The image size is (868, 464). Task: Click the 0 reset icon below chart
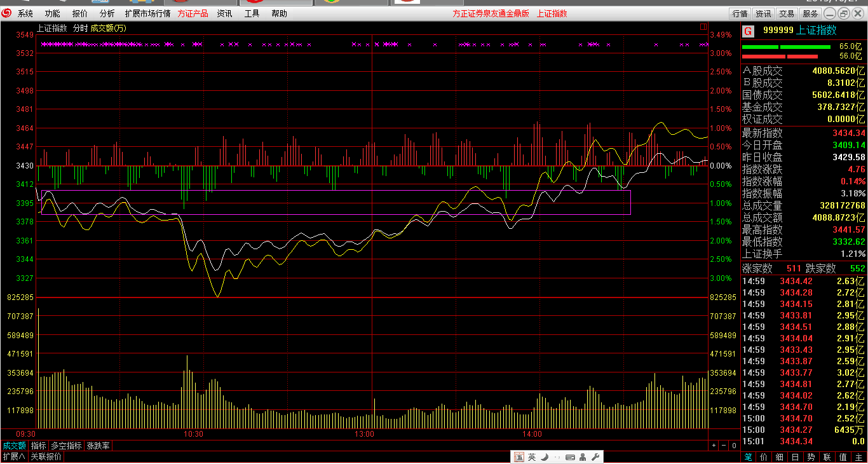[734, 446]
